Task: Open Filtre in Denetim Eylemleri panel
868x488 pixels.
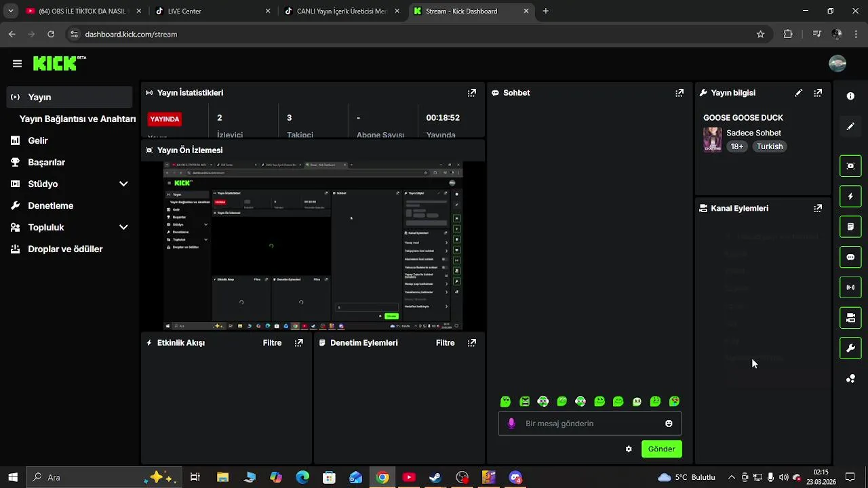Action: click(x=445, y=343)
